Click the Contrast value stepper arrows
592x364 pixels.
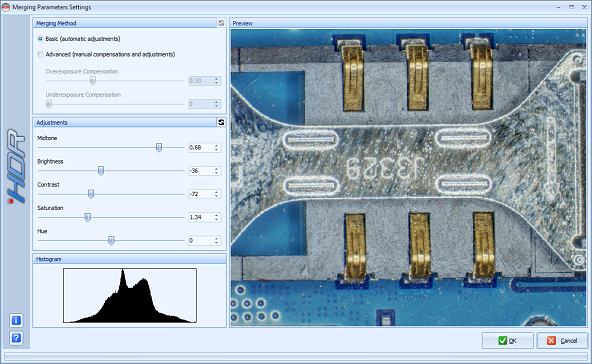point(216,194)
